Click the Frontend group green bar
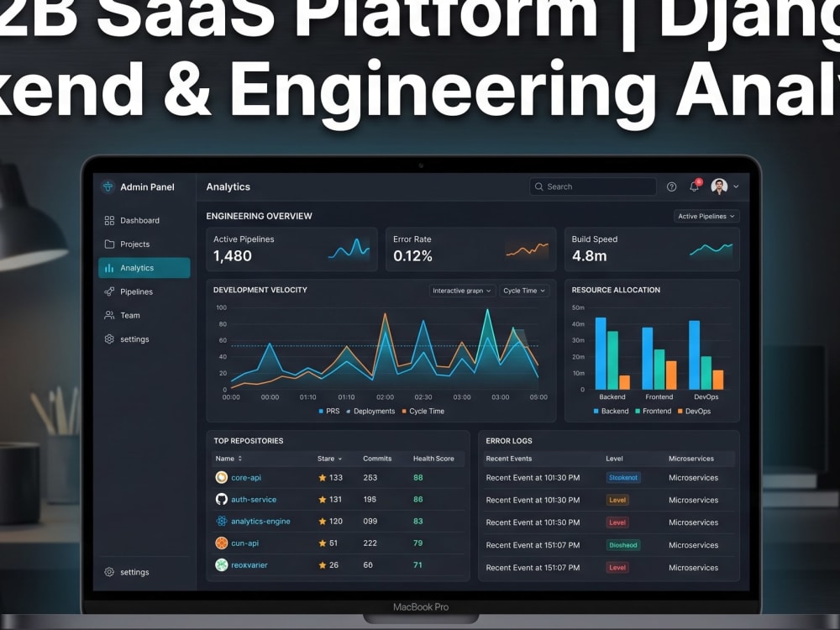Viewport: 840px width, 630px height. (x=659, y=370)
